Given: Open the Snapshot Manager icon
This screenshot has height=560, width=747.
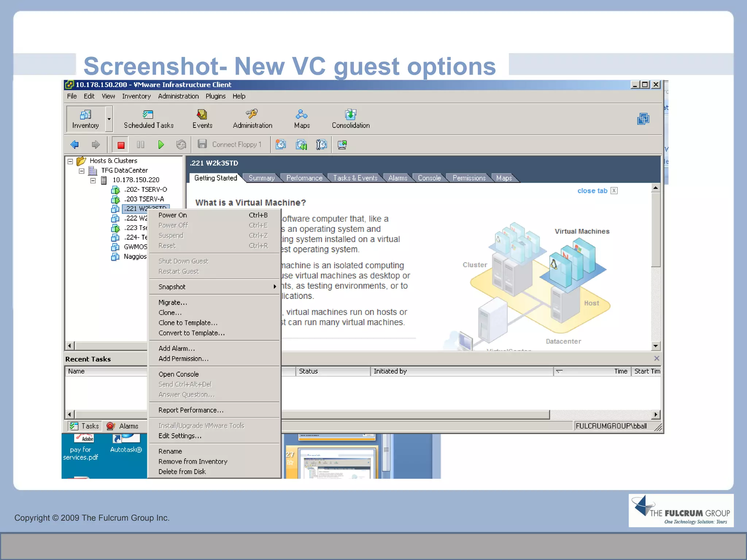Looking at the screenshot, I should point(321,144).
